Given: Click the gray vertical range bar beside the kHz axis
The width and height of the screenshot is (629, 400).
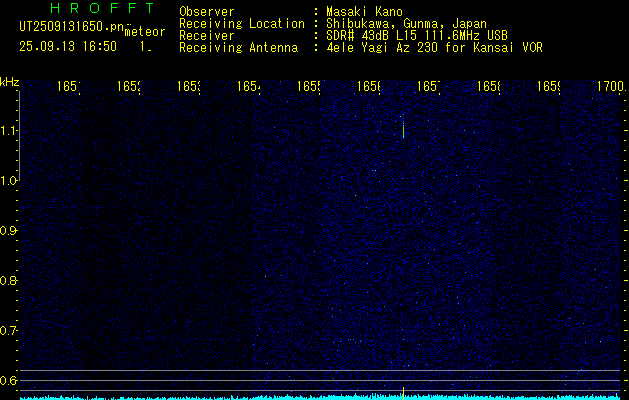Looking at the screenshot, I should [x=19, y=136].
